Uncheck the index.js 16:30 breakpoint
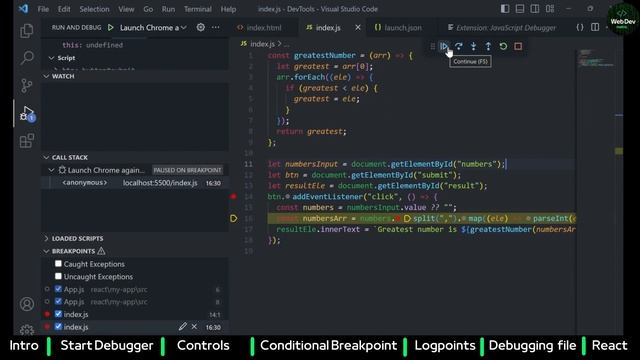 pos(58,327)
